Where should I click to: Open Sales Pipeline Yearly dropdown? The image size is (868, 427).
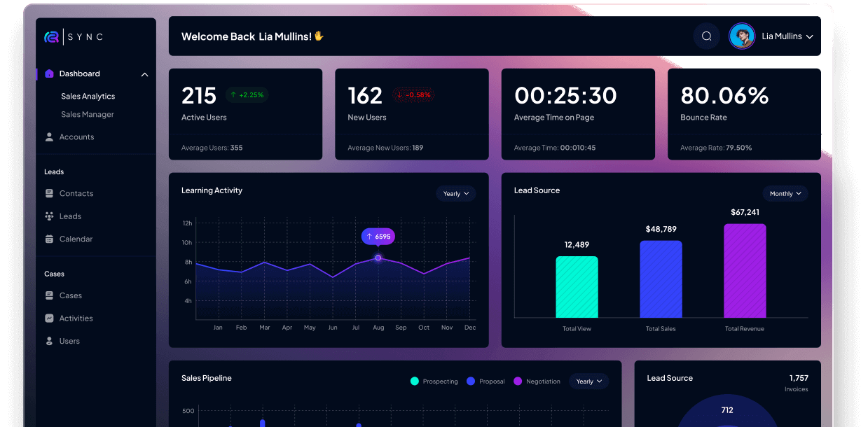589,381
